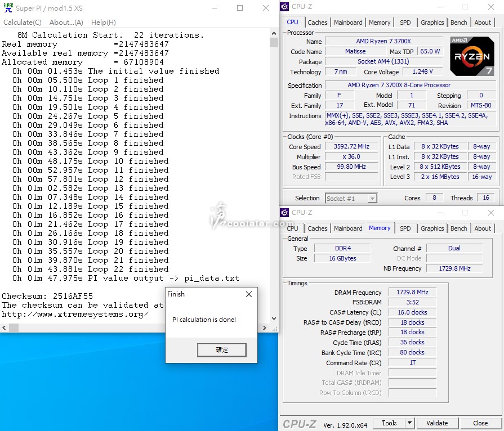Switch to Caches tab in top CPU-Z window
Viewport: 504px width, 431px height.
coord(317,23)
